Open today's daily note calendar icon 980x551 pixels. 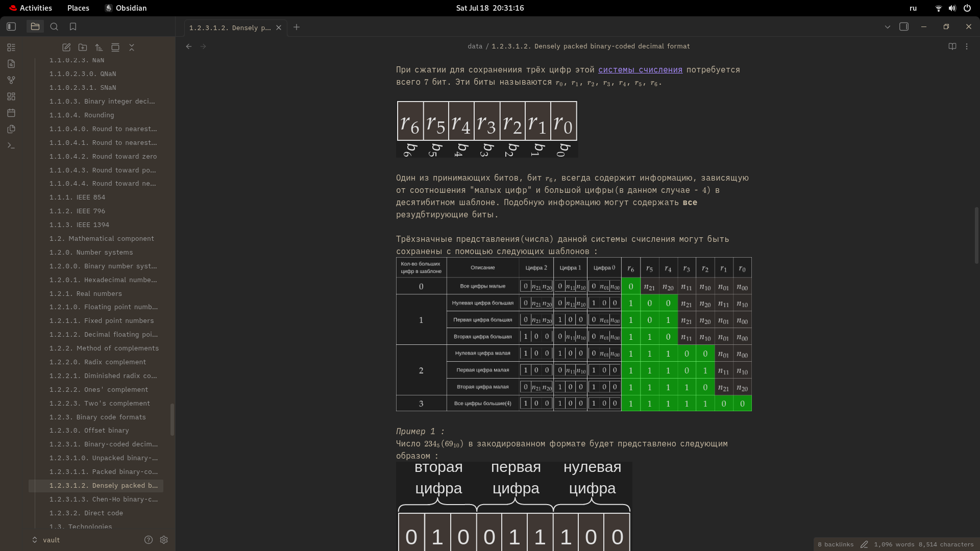click(11, 113)
